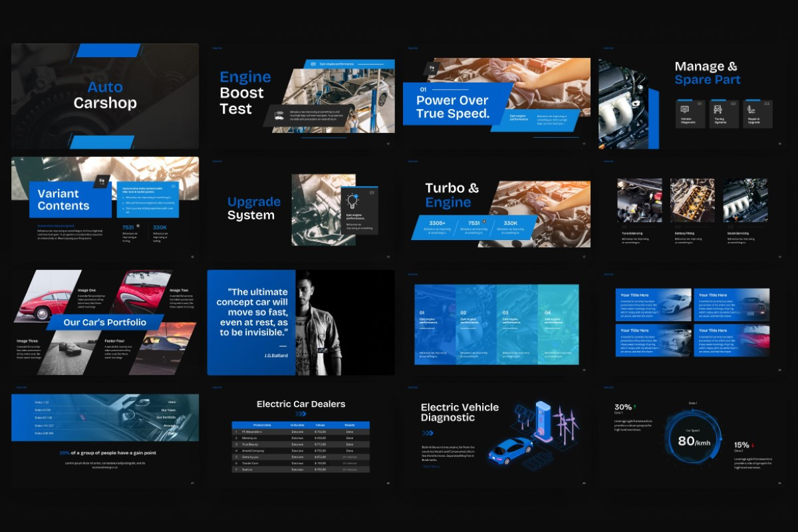The width and height of the screenshot is (798, 532).
Task: Select the PT Alexander row in table
Action: click(301, 432)
